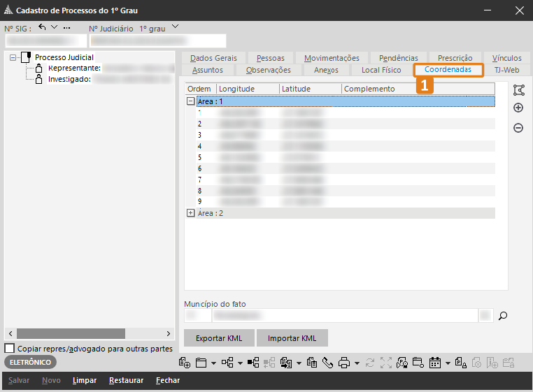Click the plus circle add coordinate icon

(x=518, y=108)
